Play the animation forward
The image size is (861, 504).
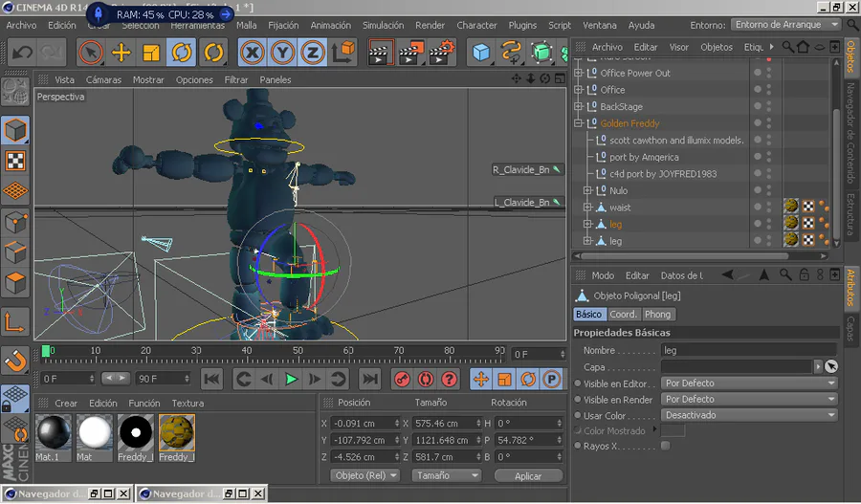(291, 379)
